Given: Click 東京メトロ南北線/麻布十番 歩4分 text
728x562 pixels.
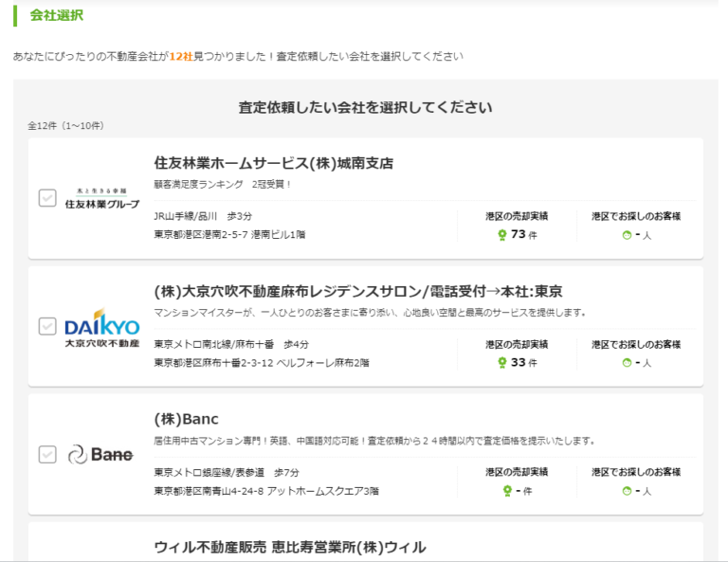Looking at the screenshot, I should [231, 344].
